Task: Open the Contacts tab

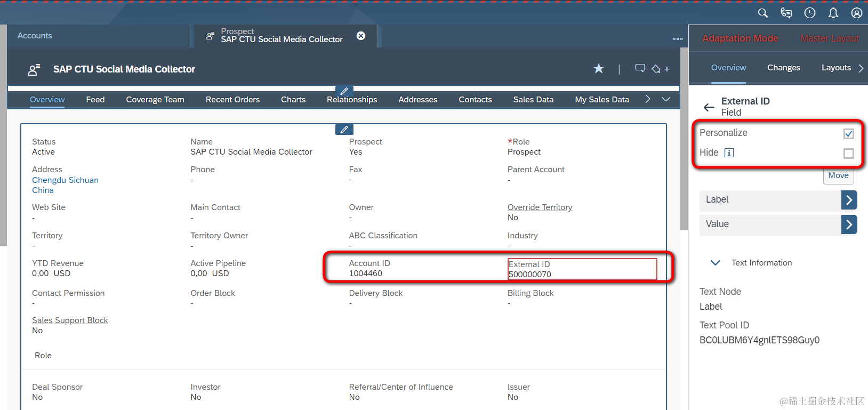Action: 476,100
